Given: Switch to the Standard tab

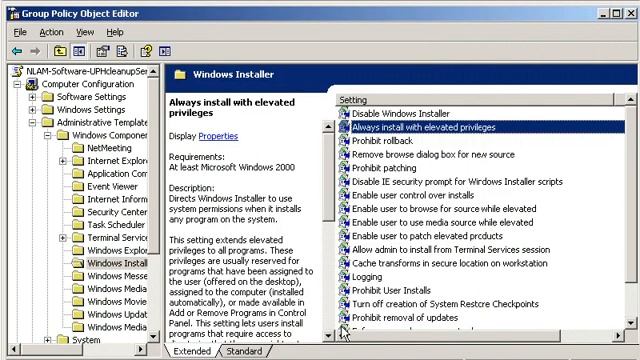Looking at the screenshot, I should 244,351.
